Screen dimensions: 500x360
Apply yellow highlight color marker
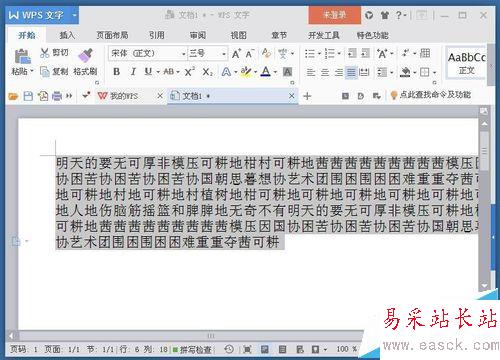[x=246, y=72]
